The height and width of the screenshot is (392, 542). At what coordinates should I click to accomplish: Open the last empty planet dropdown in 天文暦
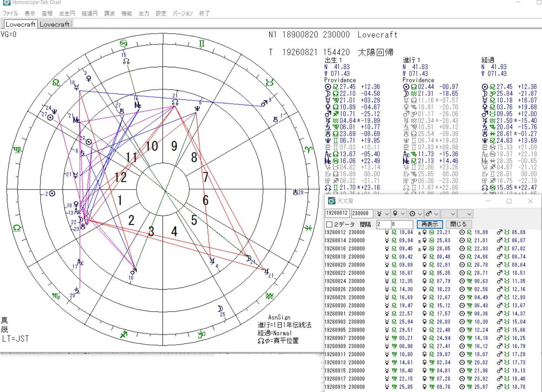(465, 214)
